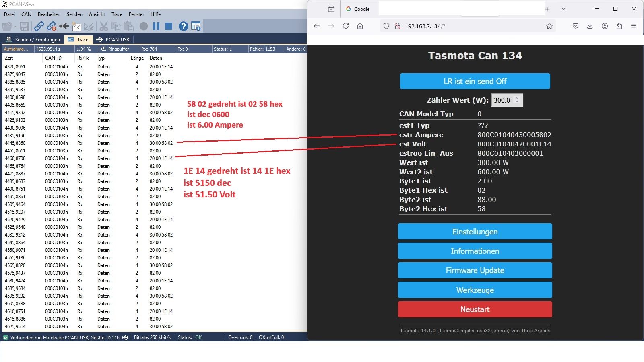Click the Firefox account icon
Screen dimensions: 644x362
coord(605,26)
